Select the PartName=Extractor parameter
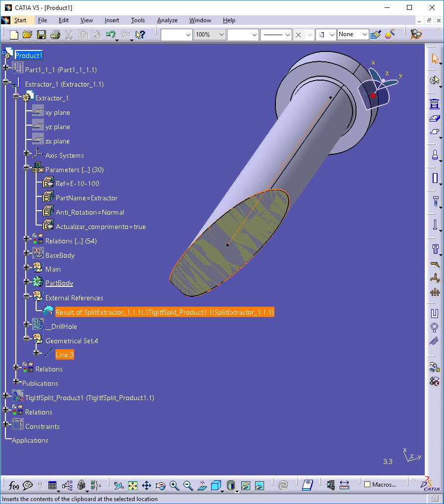The height and width of the screenshot is (504, 444). 87,198
